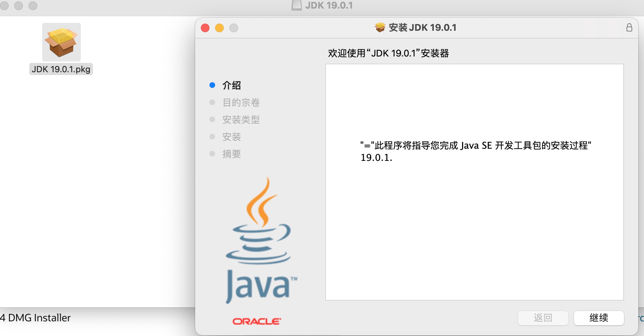The height and width of the screenshot is (336, 644).
Task: Click the installer window title 安装 JDK 19.0.1
Action: pyautogui.click(x=422, y=28)
